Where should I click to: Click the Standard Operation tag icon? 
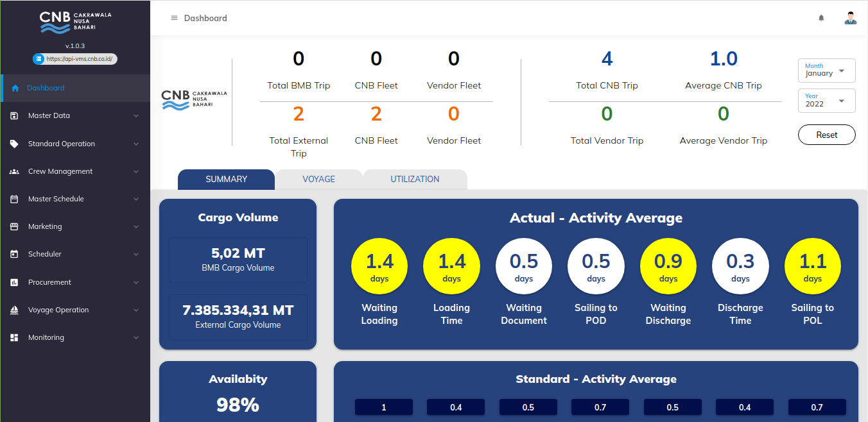pyautogui.click(x=14, y=144)
